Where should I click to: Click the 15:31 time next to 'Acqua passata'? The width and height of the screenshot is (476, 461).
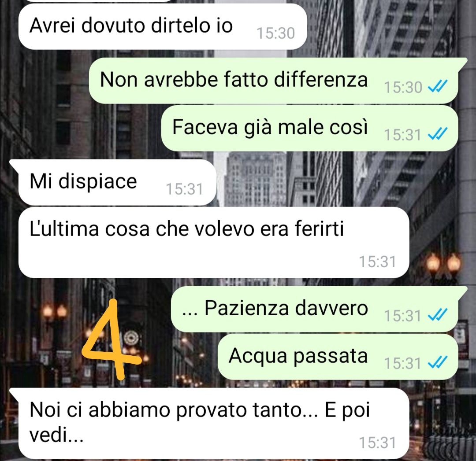[402, 363]
